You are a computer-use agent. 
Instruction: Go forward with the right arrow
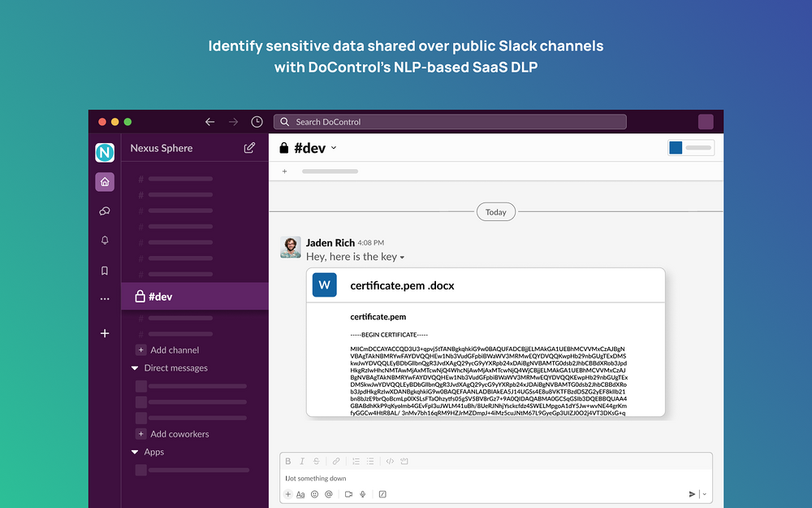[234, 122]
